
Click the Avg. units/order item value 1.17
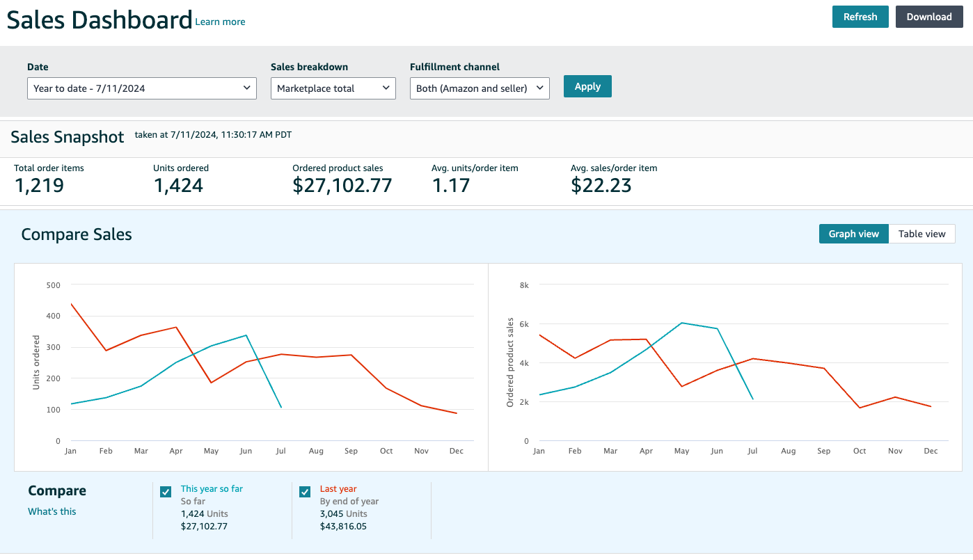click(x=451, y=186)
